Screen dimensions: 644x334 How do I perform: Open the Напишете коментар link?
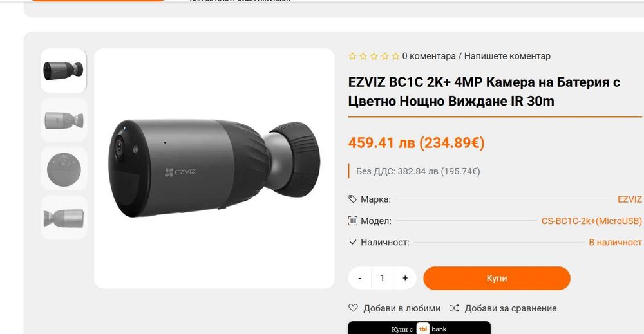pos(507,56)
